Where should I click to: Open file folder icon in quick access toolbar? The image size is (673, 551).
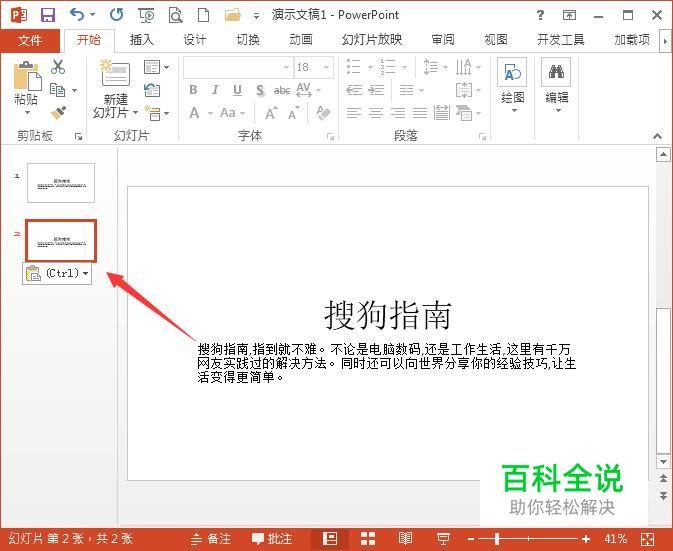(233, 15)
